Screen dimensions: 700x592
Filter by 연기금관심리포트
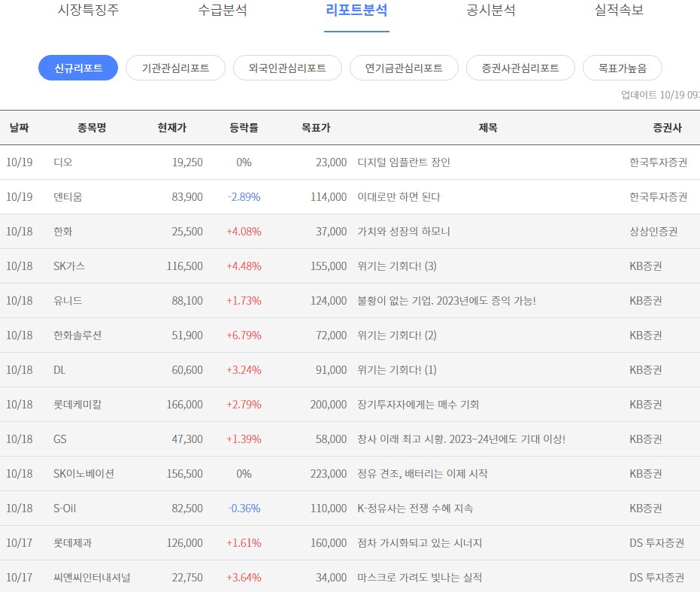[404, 68]
